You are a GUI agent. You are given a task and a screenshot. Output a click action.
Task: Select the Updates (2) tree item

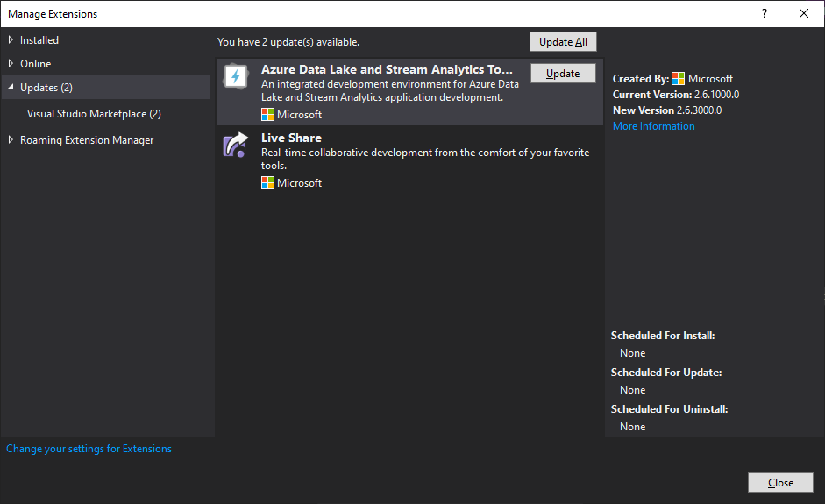point(106,88)
